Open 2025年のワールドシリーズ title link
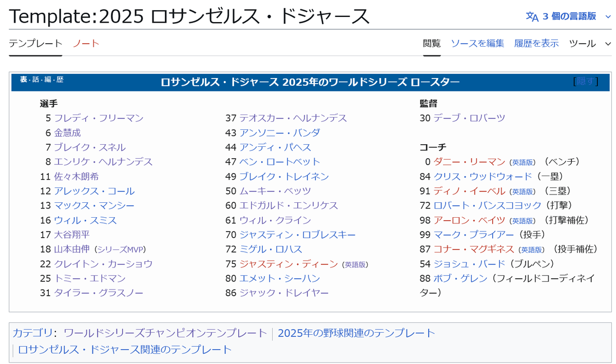Screen dimensions: 616x364 coord(345,82)
